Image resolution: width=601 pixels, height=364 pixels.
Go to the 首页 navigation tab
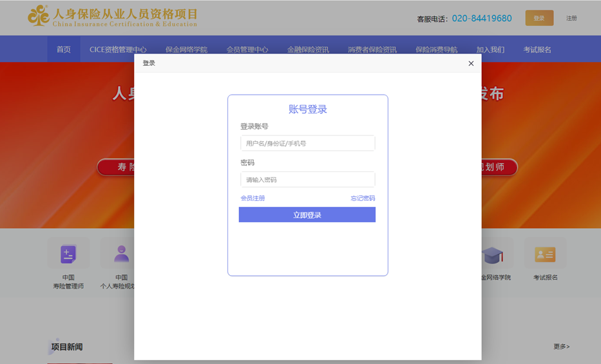[64, 50]
